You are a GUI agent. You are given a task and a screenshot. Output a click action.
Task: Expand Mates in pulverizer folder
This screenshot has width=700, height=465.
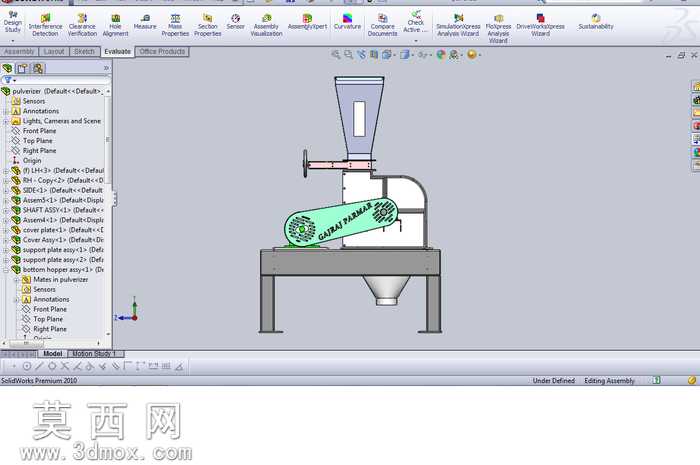tap(17, 280)
